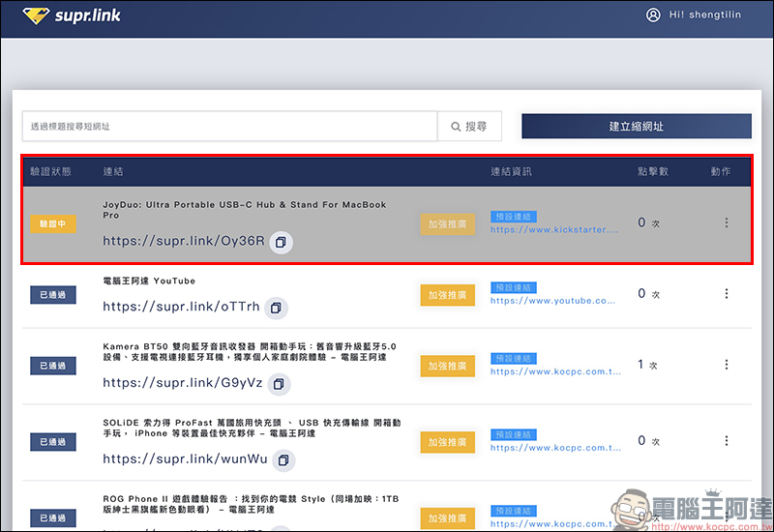The width and height of the screenshot is (774, 532).
Task: Click the Kamera BT50 article title
Action: [x=250, y=352]
